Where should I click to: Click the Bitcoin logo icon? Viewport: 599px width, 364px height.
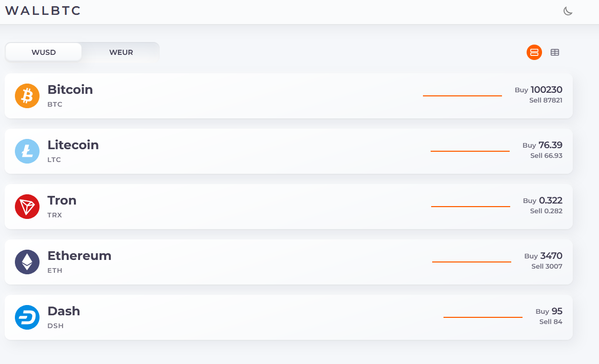(27, 96)
